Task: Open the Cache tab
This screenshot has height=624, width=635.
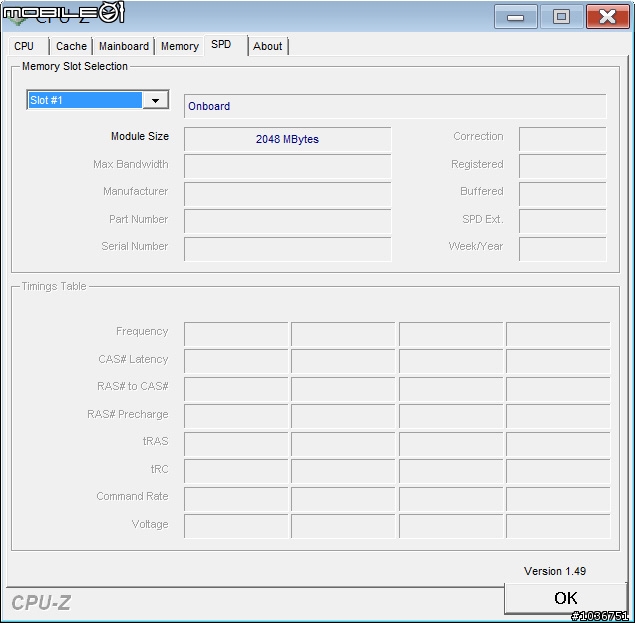Action: [x=71, y=46]
